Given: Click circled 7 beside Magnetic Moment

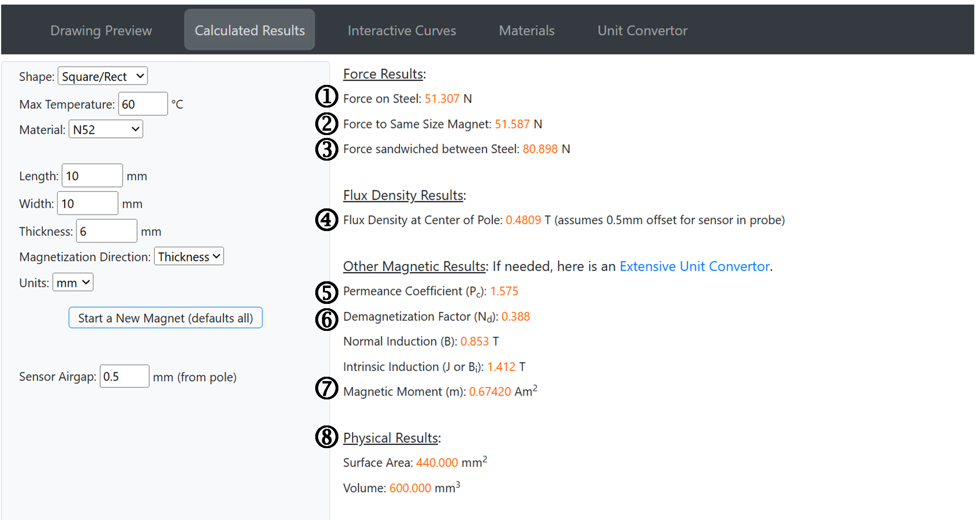Looking at the screenshot, I should click(326, 388).
